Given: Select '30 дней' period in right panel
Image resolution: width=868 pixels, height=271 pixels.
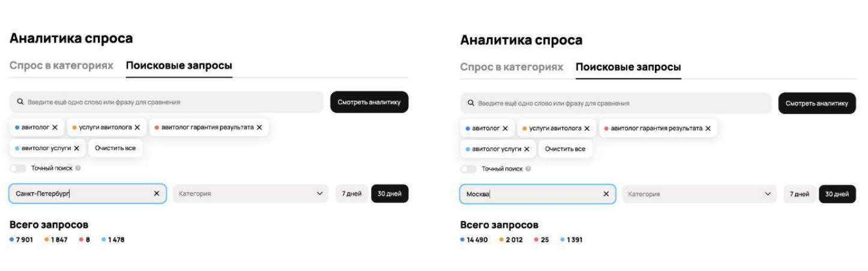Looking at the screenshot, I should 837,194.
